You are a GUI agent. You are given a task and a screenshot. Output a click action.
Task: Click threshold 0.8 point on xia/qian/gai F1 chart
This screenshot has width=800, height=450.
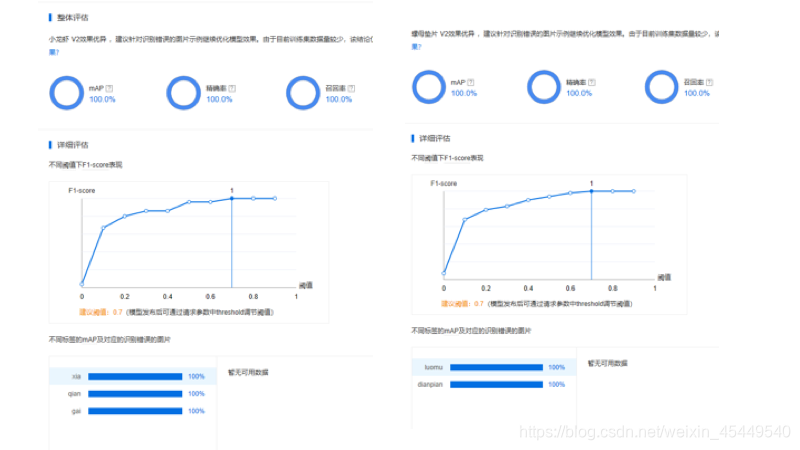(253, 198)
